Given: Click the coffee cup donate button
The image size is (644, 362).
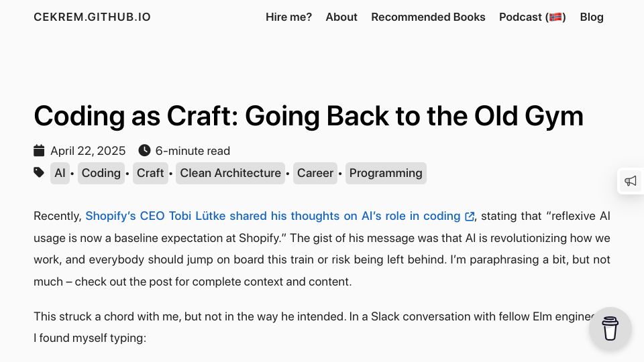Looking at the screenshot, I should [x=610, y=328].
